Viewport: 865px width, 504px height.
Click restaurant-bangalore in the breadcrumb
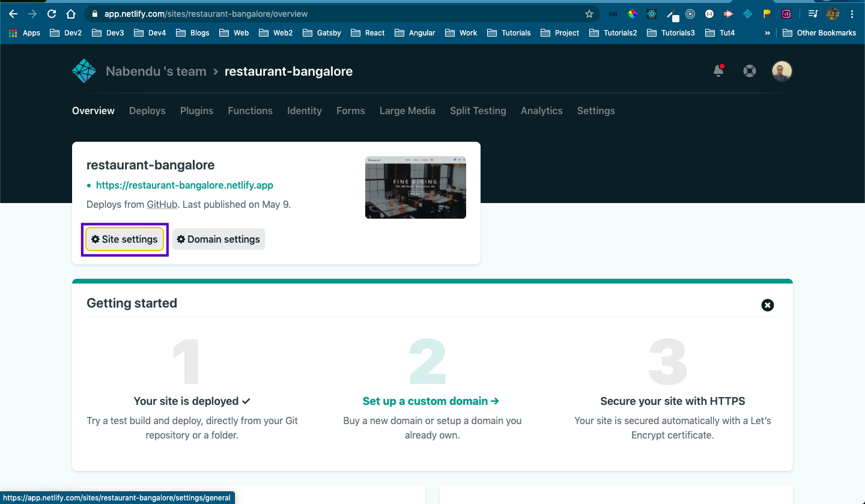pyautogui.click(x=288, y=71)
